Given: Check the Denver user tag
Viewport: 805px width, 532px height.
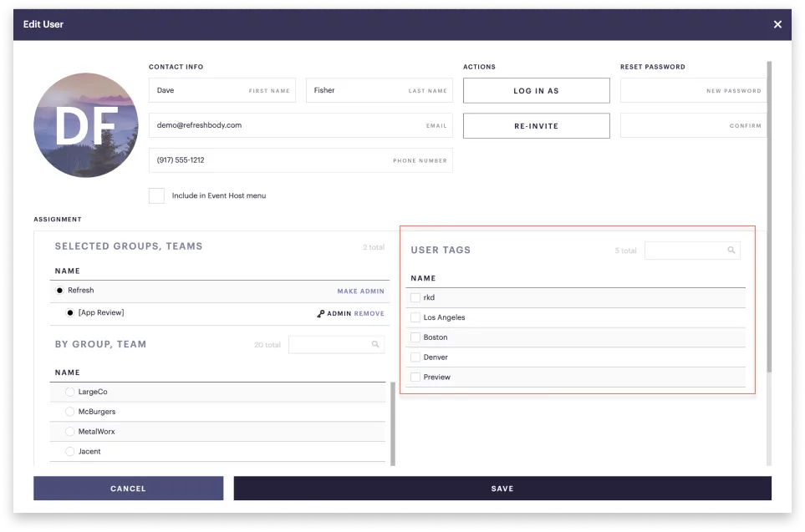Looking at the screenshot, I should click(415, 357).
